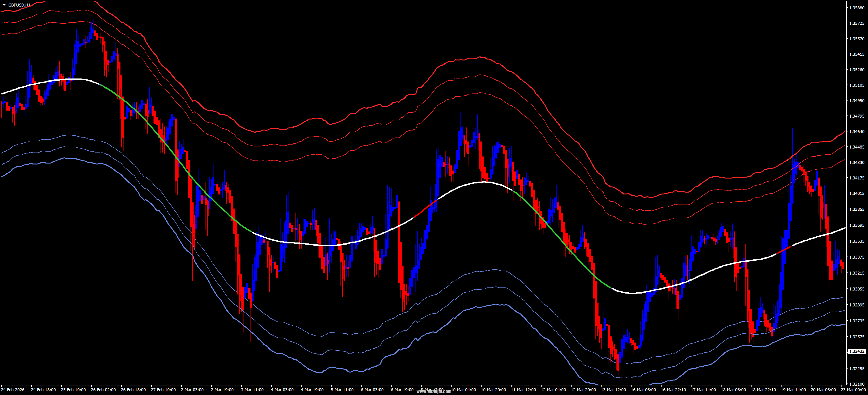
Task: Click the 1.33695 price axis label
Action: (x=857, y=225)
